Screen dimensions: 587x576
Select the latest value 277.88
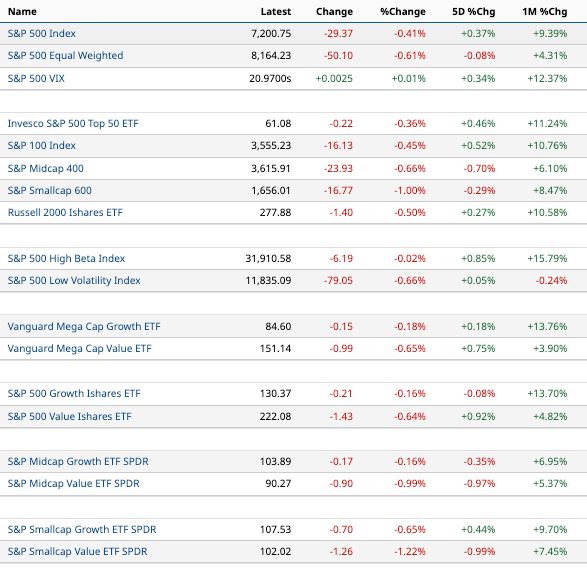(x=275, y=212)
